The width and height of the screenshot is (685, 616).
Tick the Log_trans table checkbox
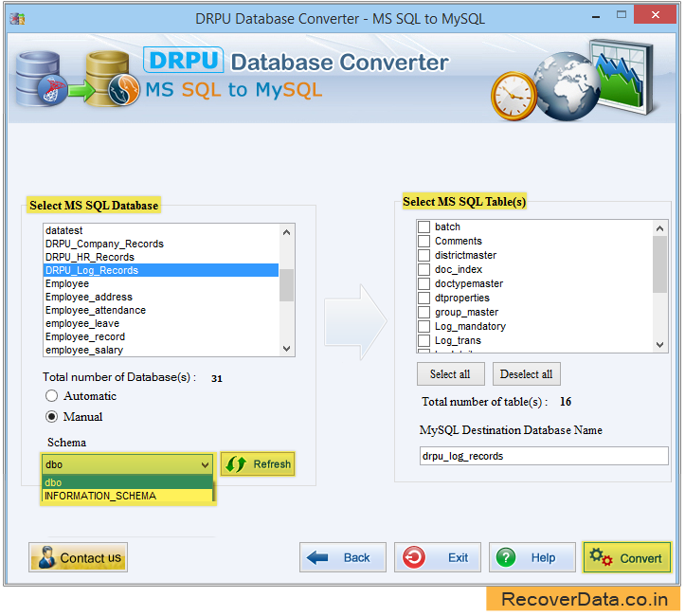[x=424, y=340]
